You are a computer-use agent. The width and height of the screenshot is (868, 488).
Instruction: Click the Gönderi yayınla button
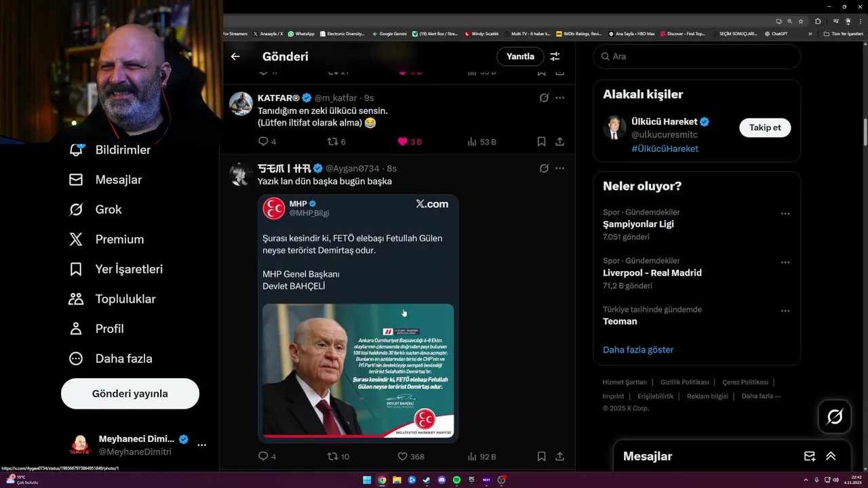(x=130, y=394)
